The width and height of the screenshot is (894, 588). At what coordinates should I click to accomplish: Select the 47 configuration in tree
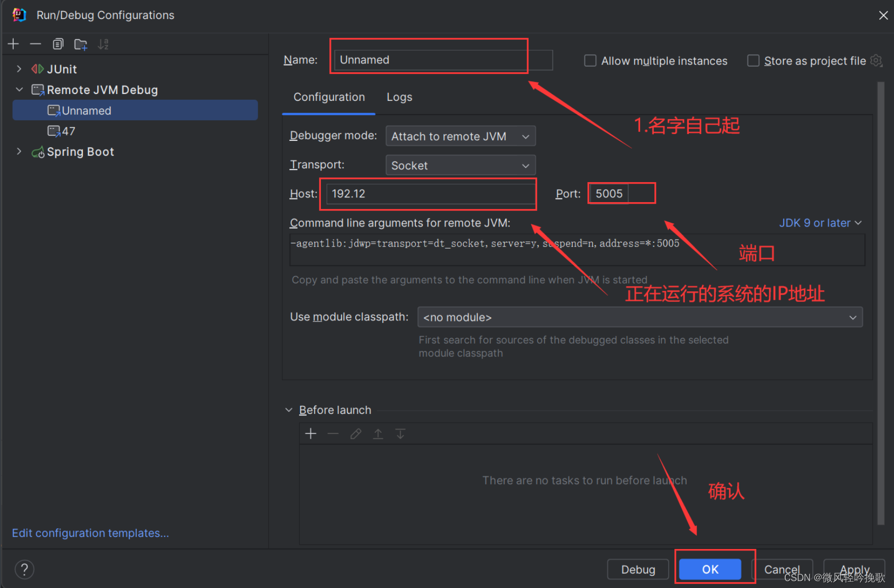tap(135, 131)
